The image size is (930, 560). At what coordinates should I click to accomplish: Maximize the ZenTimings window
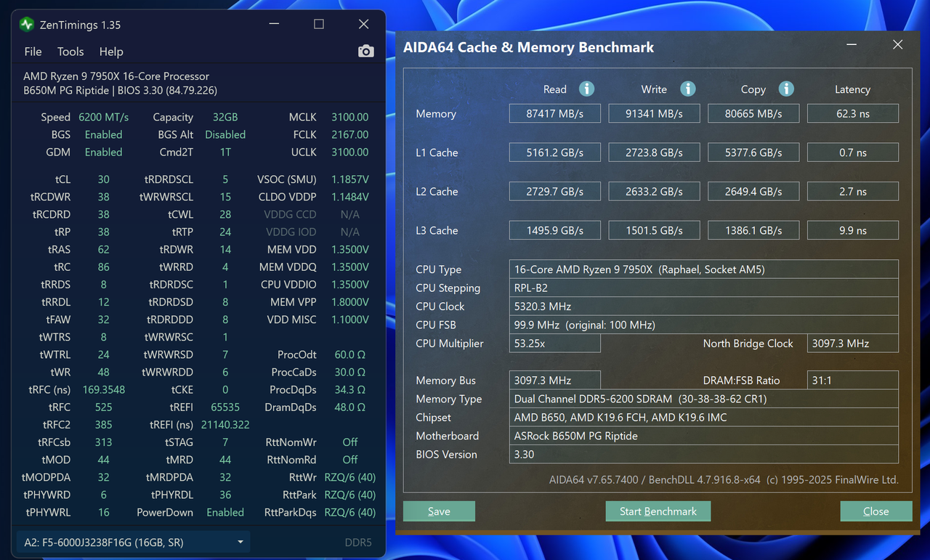pyautogui.click(x=318, y=24)
